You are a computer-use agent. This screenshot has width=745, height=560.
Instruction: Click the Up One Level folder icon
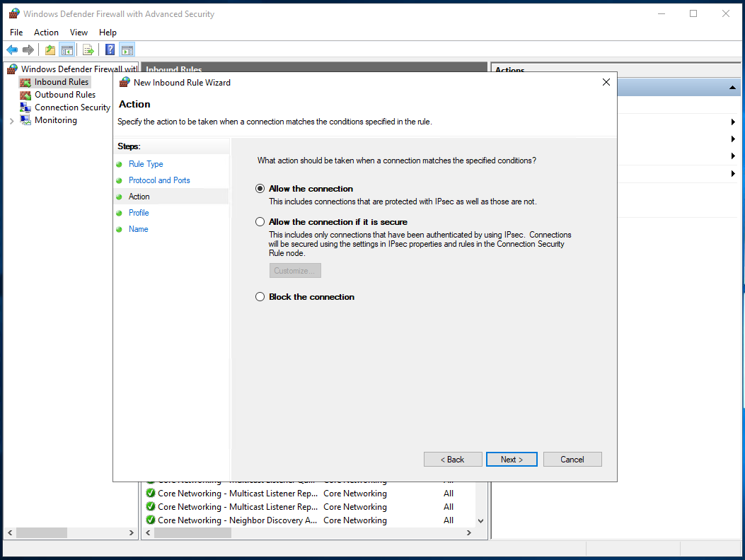(x=50, y=49)
